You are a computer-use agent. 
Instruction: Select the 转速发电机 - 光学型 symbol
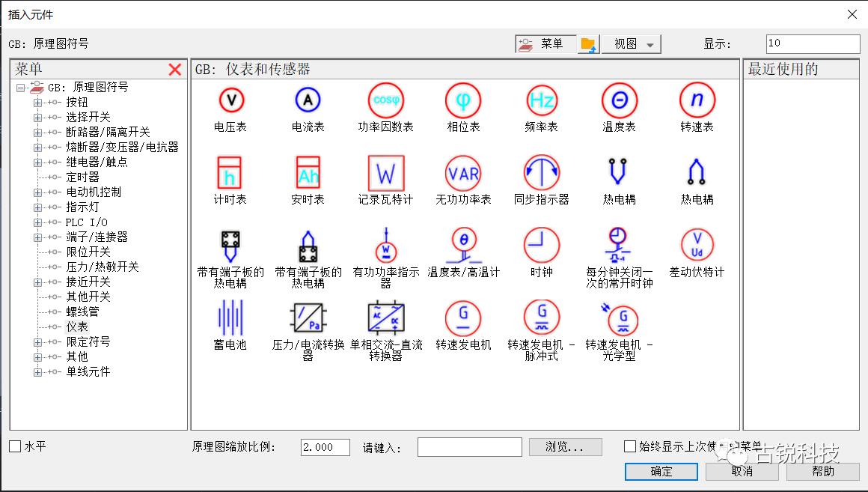click(620, 318)
